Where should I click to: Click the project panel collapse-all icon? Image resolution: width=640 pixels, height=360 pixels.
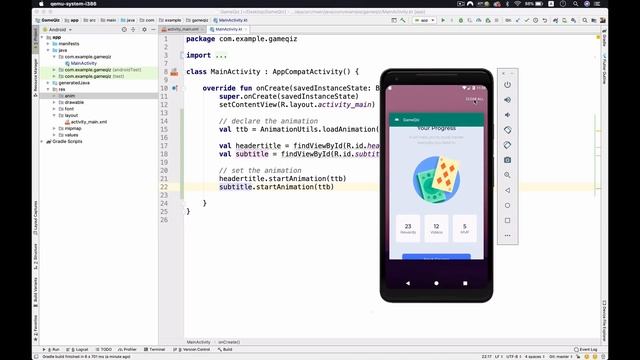(133, 29)
